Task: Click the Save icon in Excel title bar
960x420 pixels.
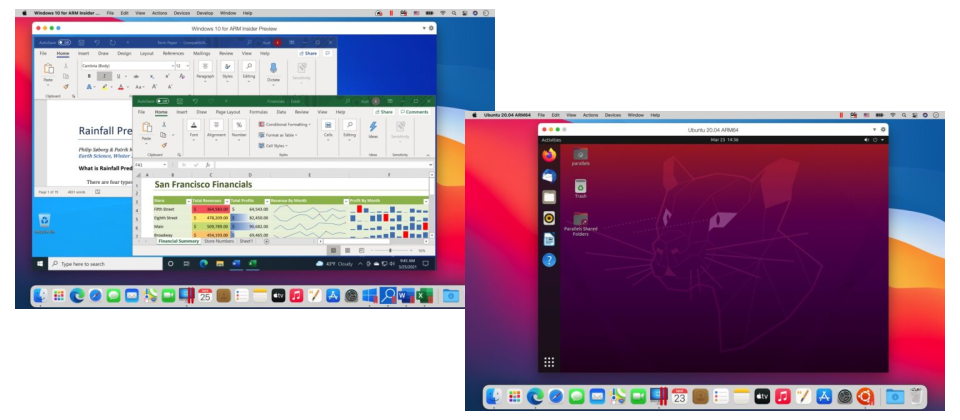Action: click(x=180, y=101)
